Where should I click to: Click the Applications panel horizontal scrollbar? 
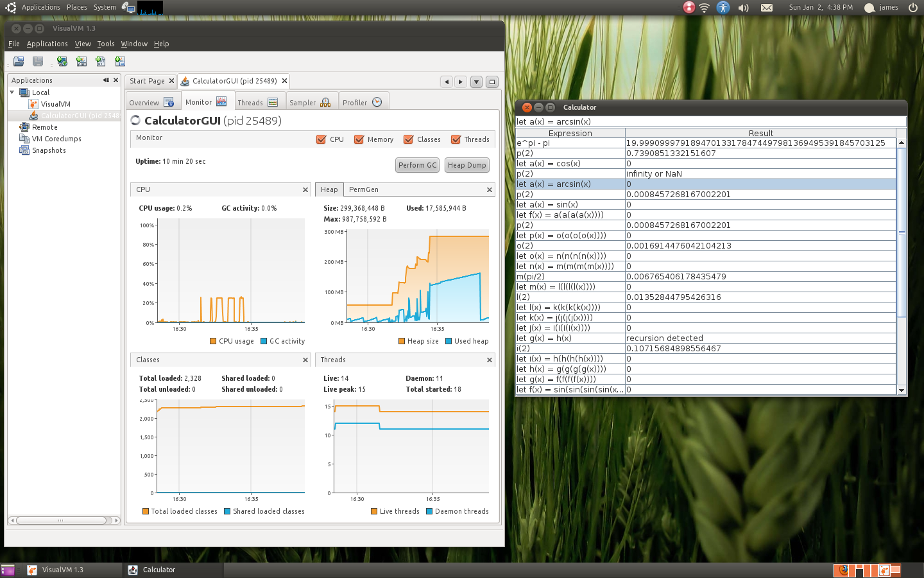(x=61, y=520)
